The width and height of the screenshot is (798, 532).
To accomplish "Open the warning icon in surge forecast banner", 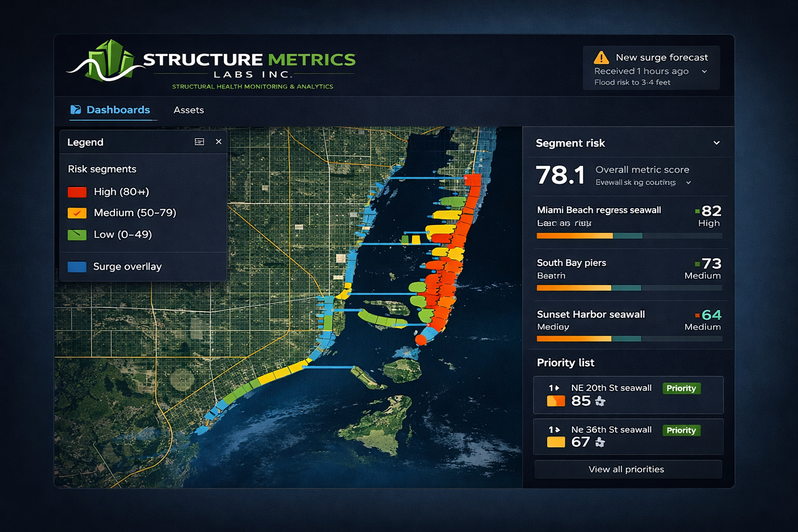I will click(603, 57).
